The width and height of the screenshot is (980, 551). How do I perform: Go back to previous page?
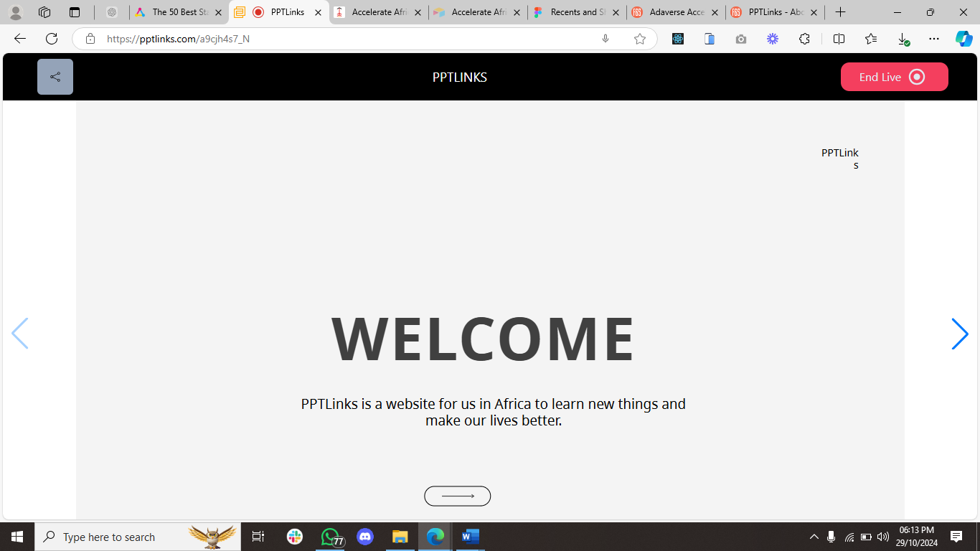click(20, 39)
